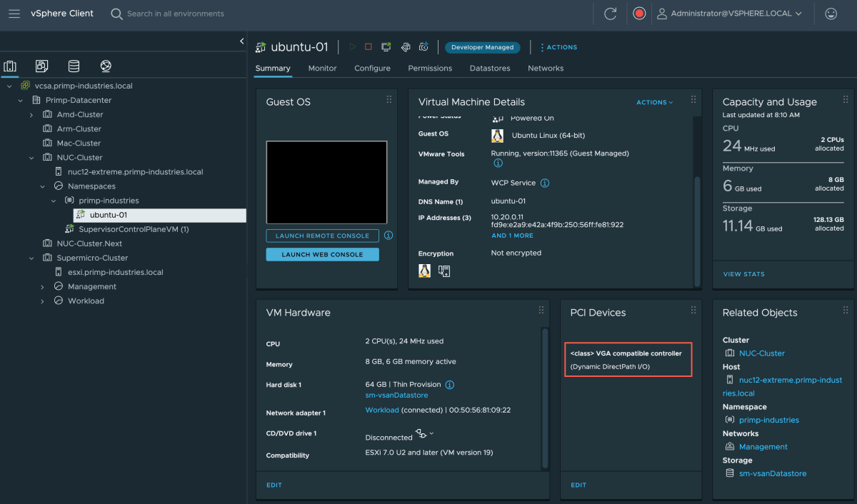Select the Summary tab
Viewport: 857px width, 504px height.
273,69
